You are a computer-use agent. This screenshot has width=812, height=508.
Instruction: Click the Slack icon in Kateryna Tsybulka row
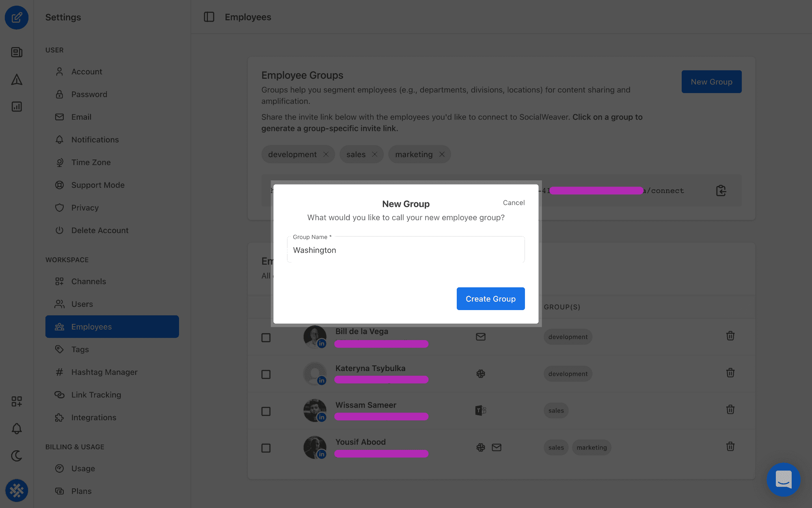coord(481,373)
